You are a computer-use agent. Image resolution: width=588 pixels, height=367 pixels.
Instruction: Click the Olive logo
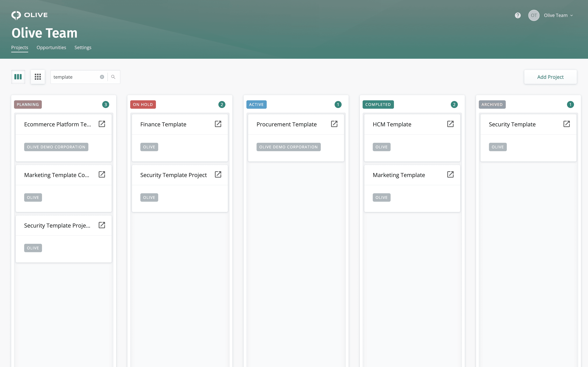point(29,15)
